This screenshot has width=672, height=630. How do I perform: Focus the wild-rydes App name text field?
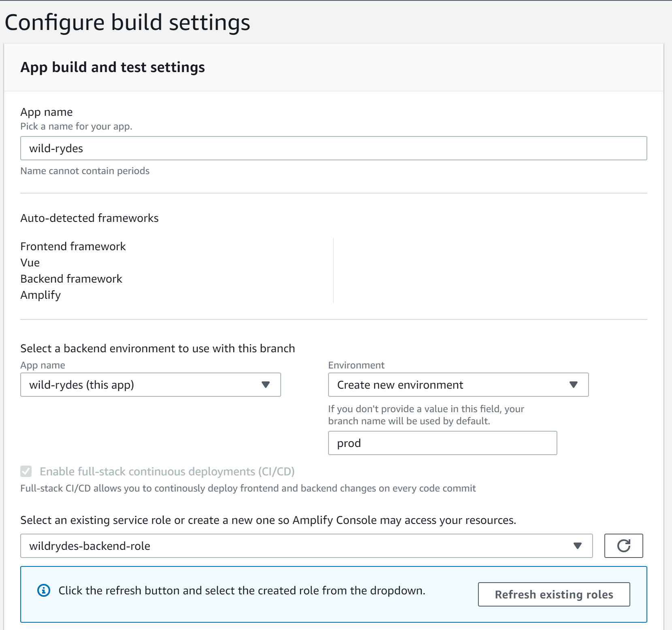point(333,148)
